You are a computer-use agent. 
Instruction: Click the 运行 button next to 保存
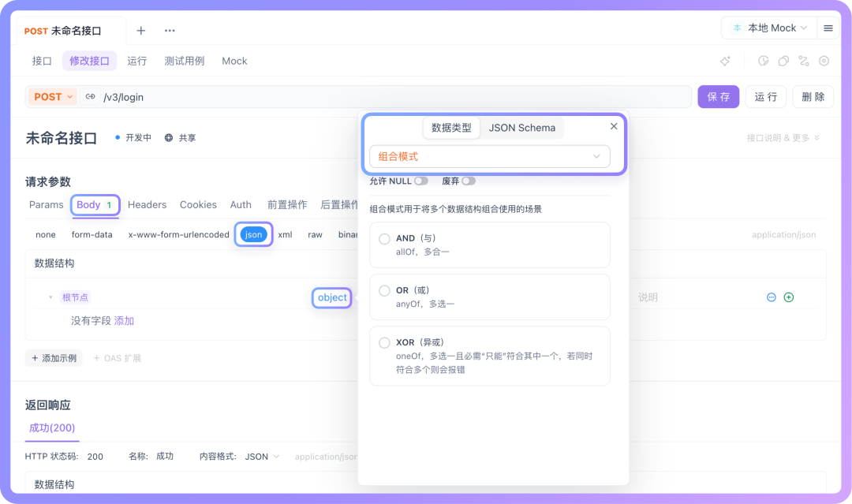click(x=765, y=97)
